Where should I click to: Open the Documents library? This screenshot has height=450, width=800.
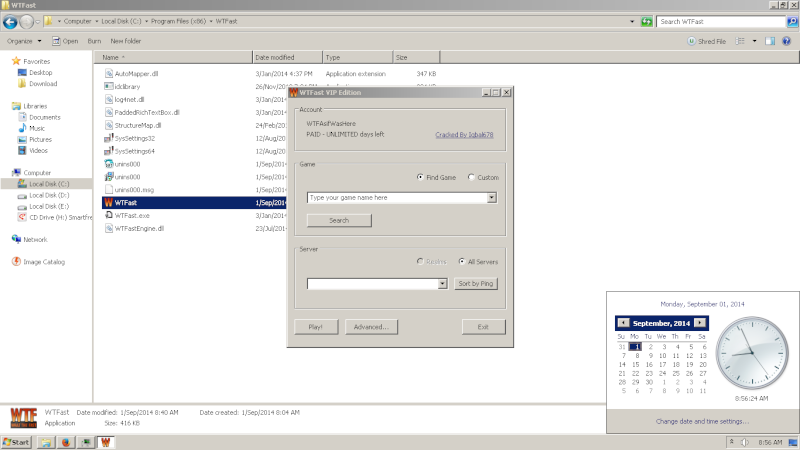pyautogui.click(x=44, y=117)
